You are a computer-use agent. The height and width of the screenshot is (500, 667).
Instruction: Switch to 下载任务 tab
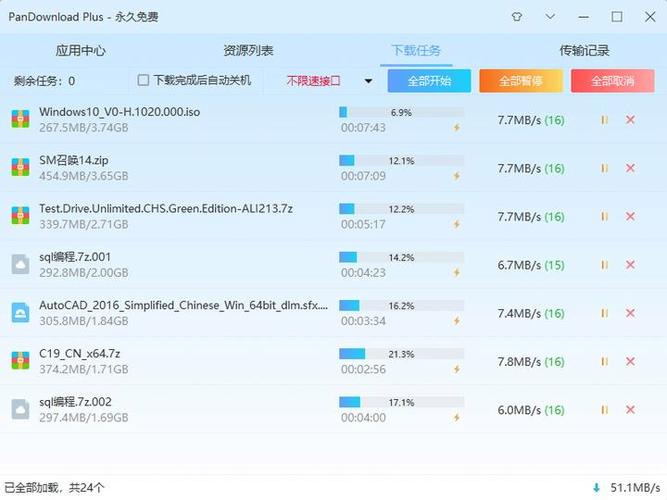pyautogui.click(x=416, y=51)
